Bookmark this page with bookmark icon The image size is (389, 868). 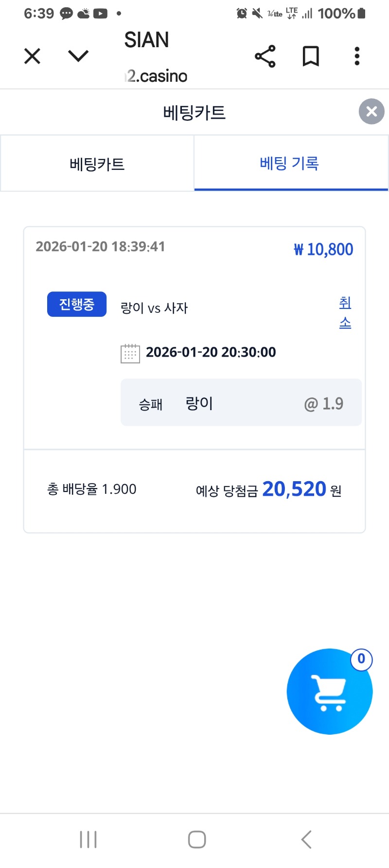pos(311,56)
